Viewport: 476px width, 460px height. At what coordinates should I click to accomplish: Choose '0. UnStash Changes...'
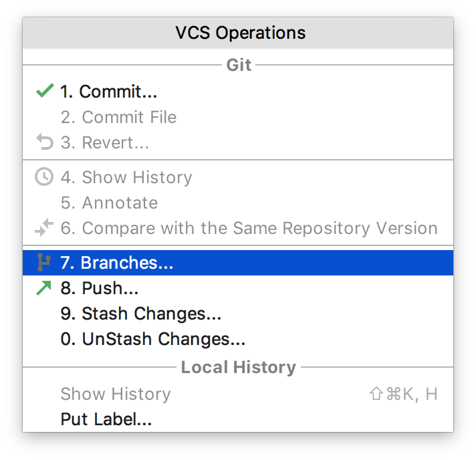click(238, 339)
